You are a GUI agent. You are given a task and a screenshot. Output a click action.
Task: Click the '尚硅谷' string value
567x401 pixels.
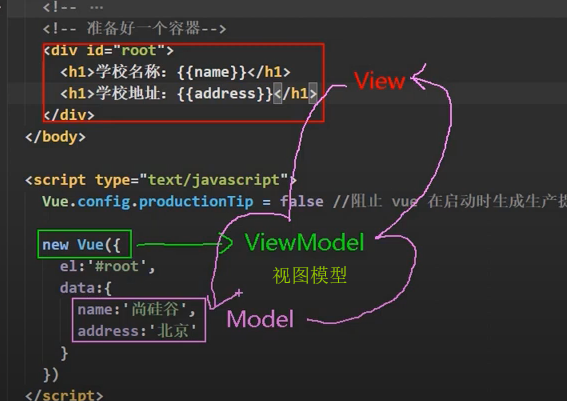pos(155,310)
